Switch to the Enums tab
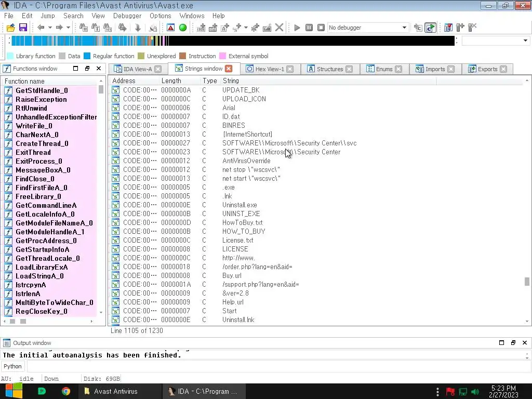 click(x=384, y=69)
